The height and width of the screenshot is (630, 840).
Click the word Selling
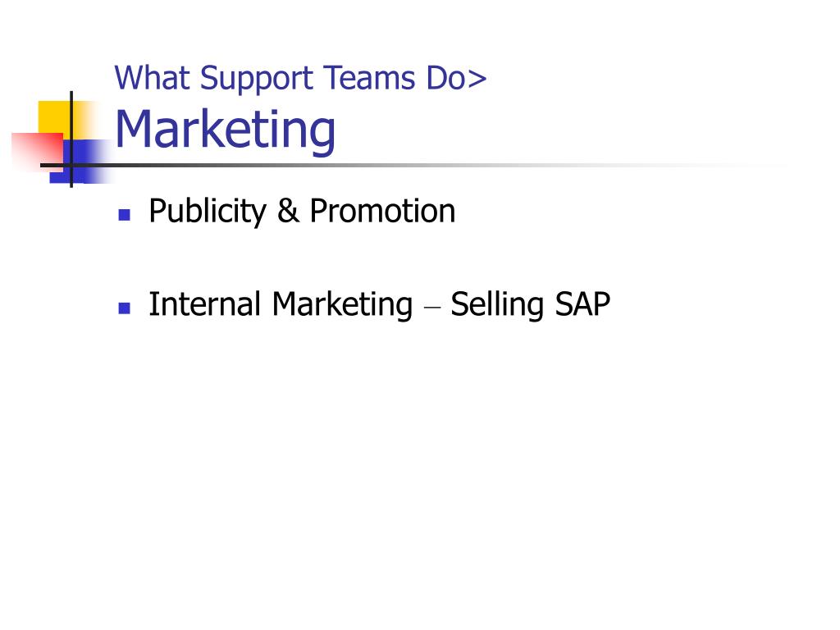coord(497,305)
